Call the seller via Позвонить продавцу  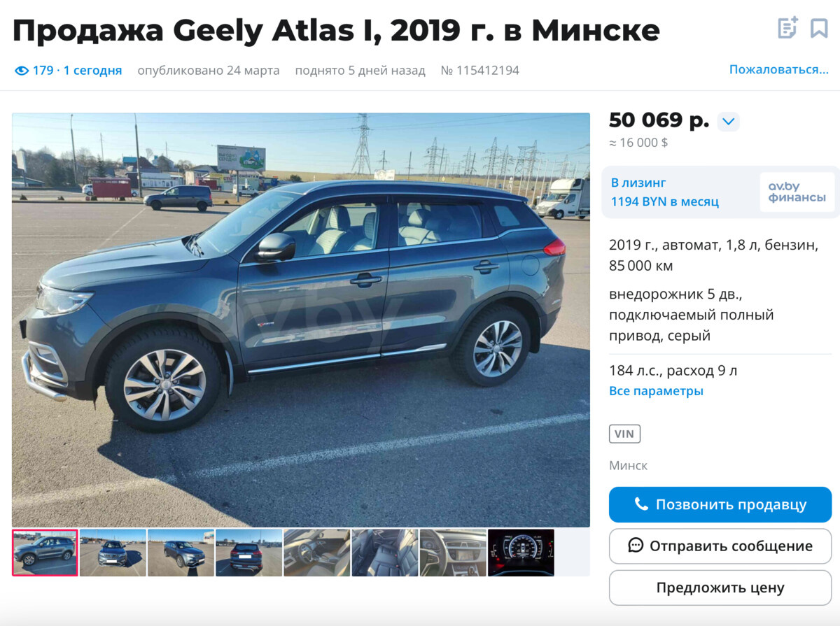[x=720, y=504]
